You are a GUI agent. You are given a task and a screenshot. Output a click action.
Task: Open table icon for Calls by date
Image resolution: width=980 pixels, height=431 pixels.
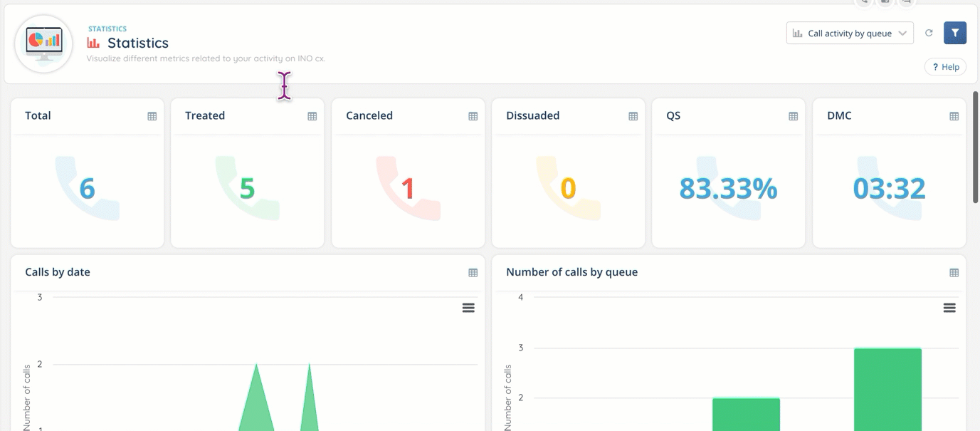473,273
